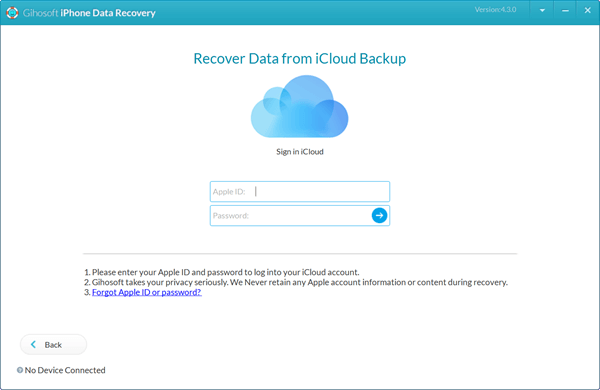Click the Version:4.3.0 label
Viewport: 600px width, 390px height.
(496, 10)
